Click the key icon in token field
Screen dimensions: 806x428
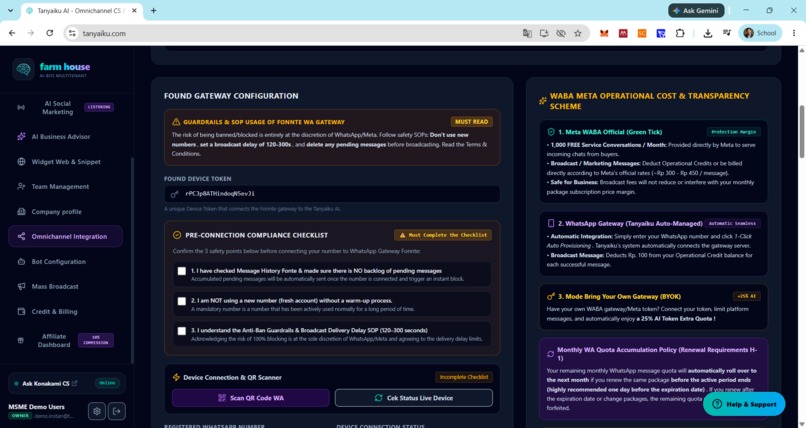pos(175,194)
